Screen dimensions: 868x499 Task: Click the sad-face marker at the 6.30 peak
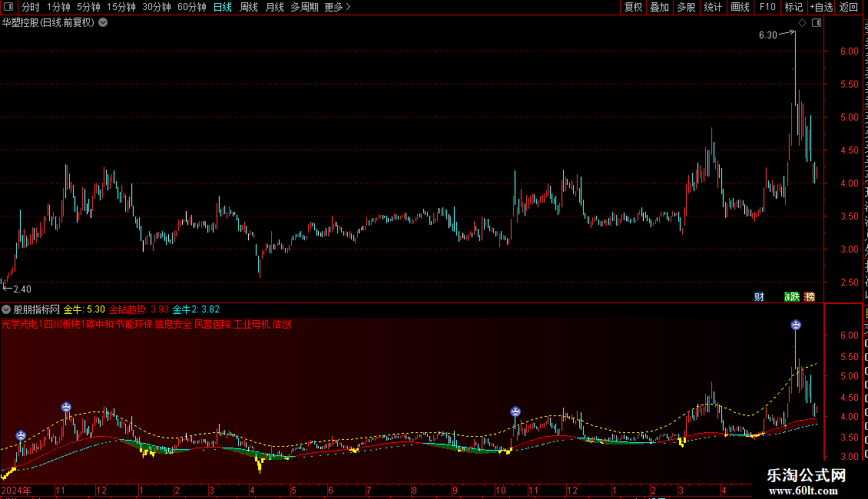click(796, 325)
